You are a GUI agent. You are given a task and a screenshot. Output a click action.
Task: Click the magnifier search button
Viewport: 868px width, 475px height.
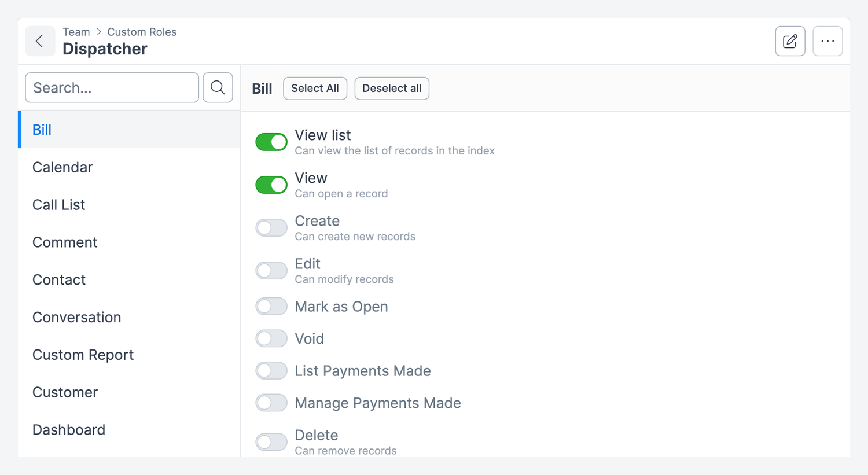point(218,87)
